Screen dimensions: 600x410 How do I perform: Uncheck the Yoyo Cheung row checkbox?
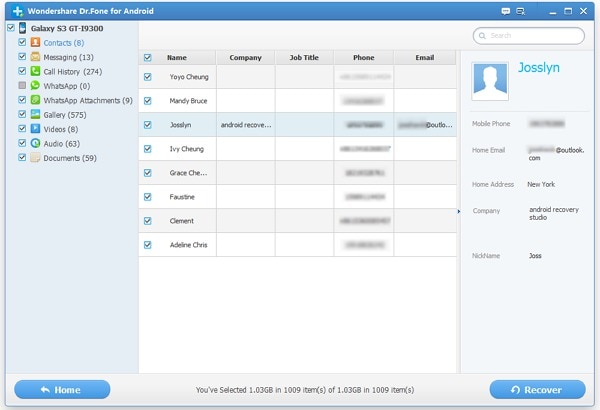(147, 77)
